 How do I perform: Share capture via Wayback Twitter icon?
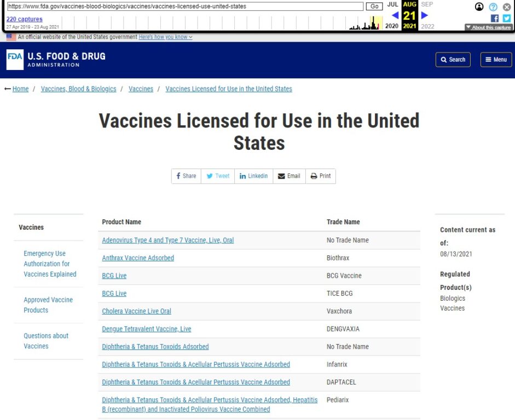click(506, 19)
